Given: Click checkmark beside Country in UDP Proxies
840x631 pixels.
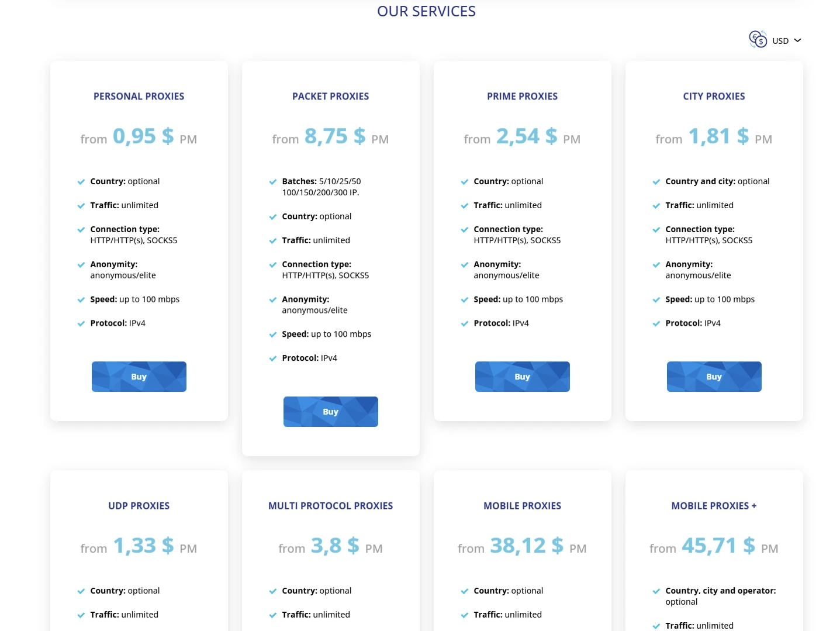Looking at the screenshot, I should [x=81, y=591].
